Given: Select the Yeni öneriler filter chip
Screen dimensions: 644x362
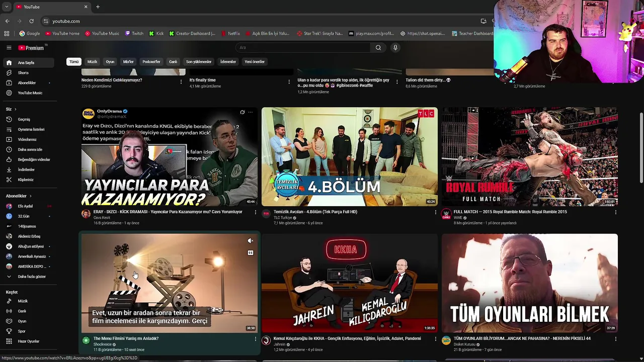Looking at the screenshot, I should coord(255,62).
